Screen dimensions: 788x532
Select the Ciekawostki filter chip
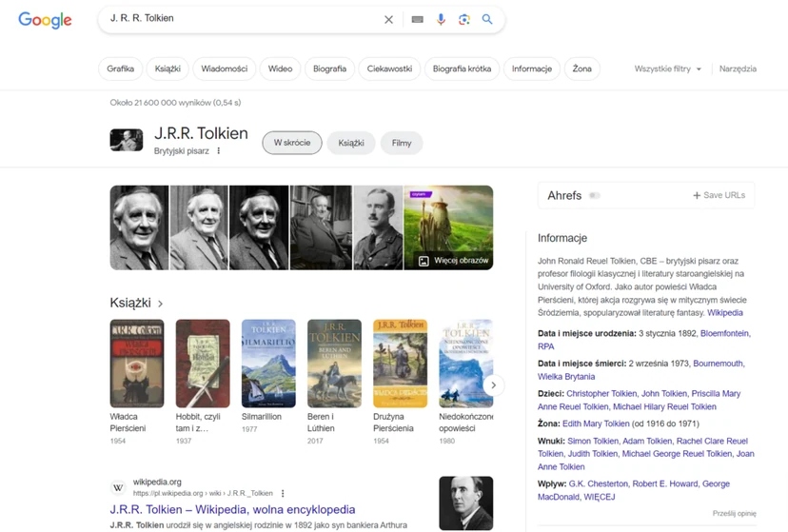pyautogui.click(x=389, y=69)
